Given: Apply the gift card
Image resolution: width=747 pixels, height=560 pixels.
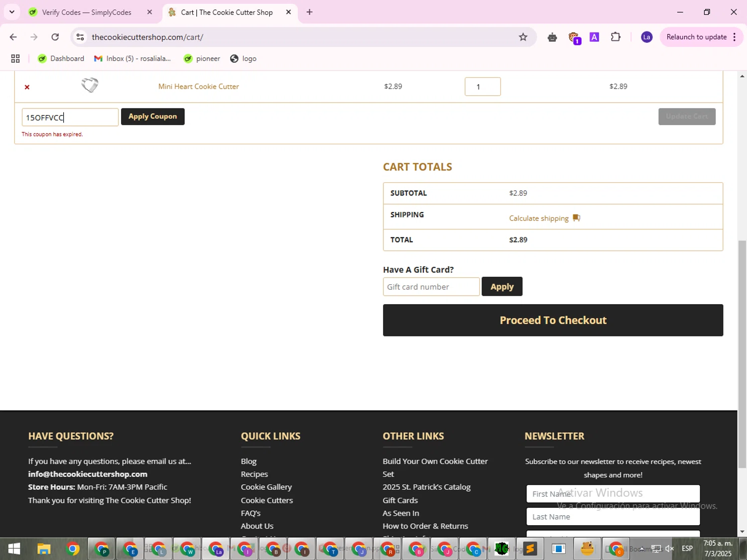Looking at the screenshot, I should [502, 287].
